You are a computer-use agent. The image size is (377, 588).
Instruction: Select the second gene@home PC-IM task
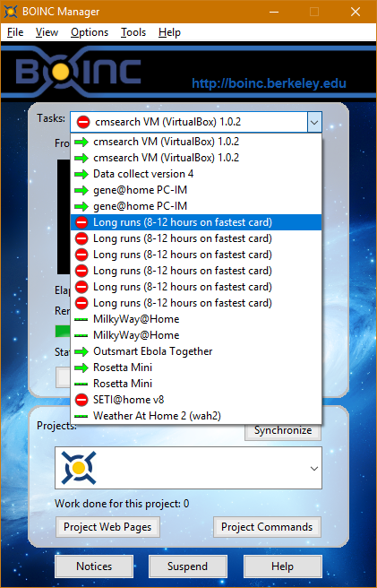coord(196,206)
